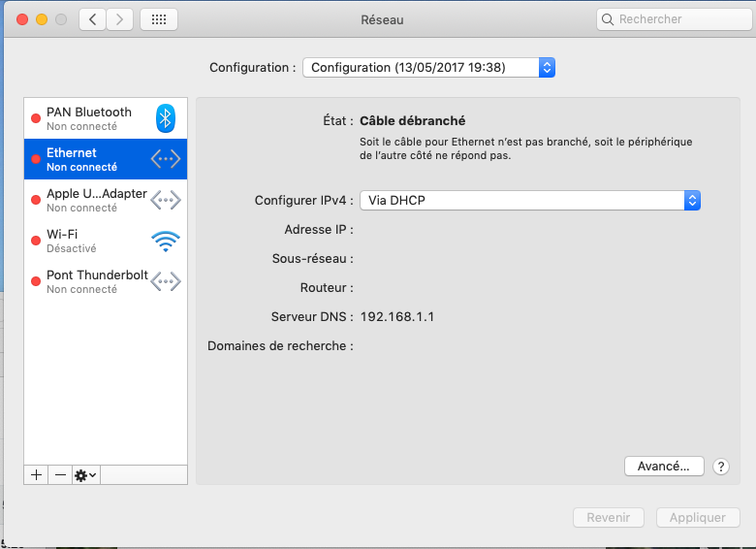Click the Wi-Fi signal icon
The image size is (756, 549).
point(166,241)
